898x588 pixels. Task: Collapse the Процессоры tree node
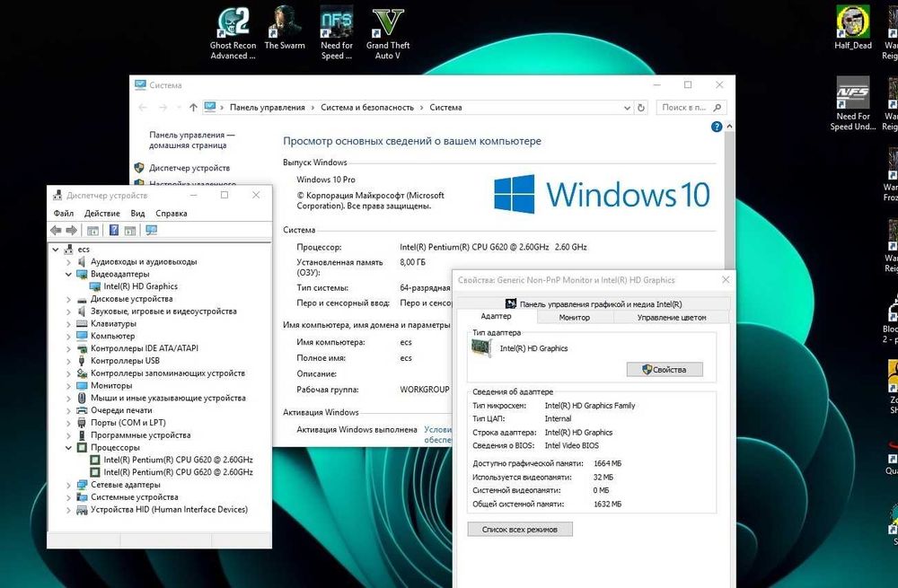pos(69,448)
